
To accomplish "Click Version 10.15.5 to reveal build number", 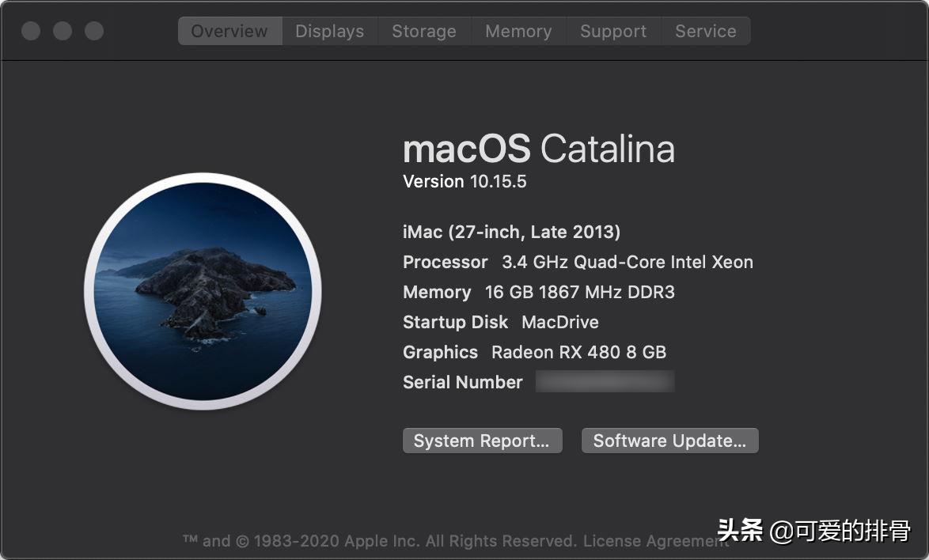I will click(464, 182).
